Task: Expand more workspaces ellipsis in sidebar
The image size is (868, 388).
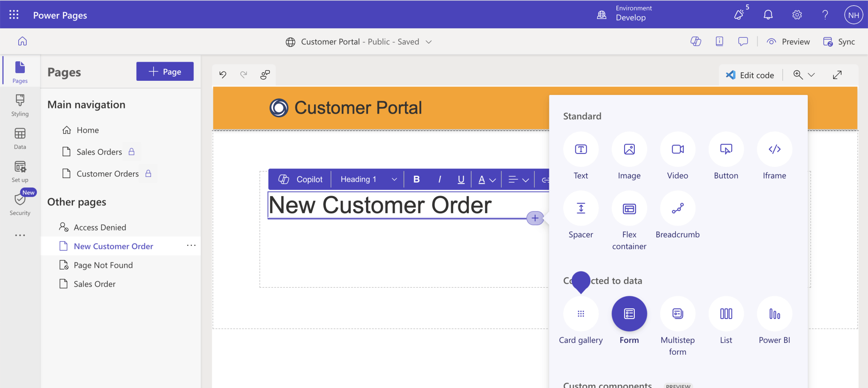Action: coord(20,235)
